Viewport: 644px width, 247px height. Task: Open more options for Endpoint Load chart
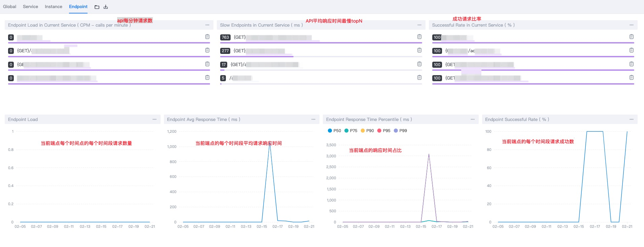pyautogui.click(x=155, y=119)
